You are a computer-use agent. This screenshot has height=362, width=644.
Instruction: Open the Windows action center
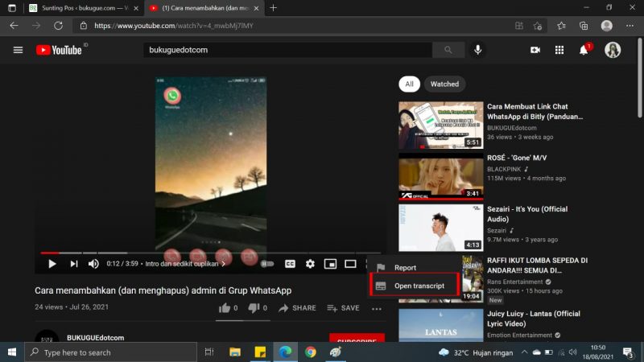[628, 352]
